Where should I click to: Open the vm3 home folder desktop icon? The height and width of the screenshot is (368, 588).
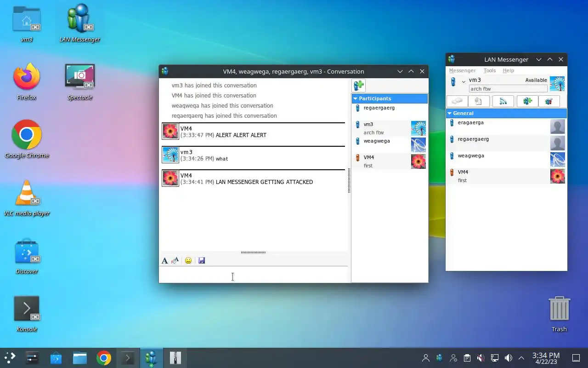point(27,23)
